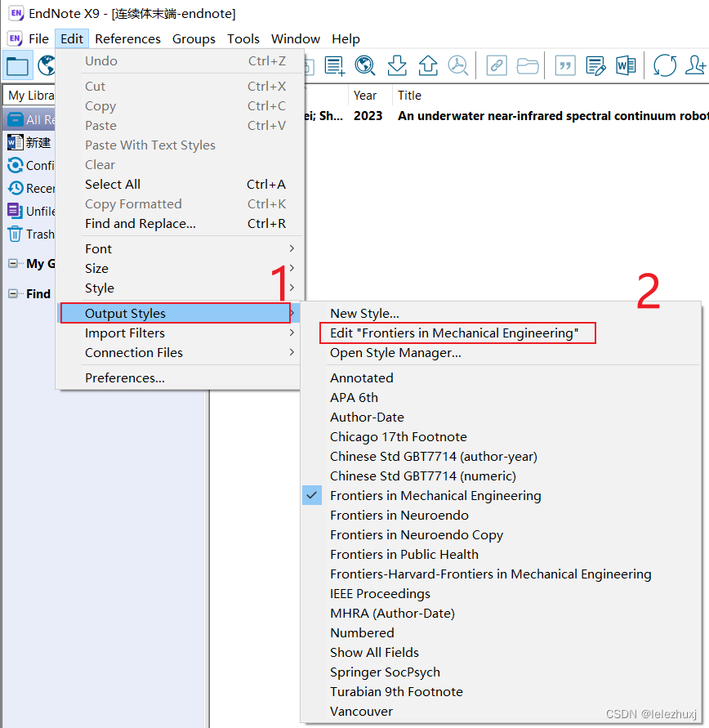
Task: Click the EndNote icon left of File
Action: point(15,38)
